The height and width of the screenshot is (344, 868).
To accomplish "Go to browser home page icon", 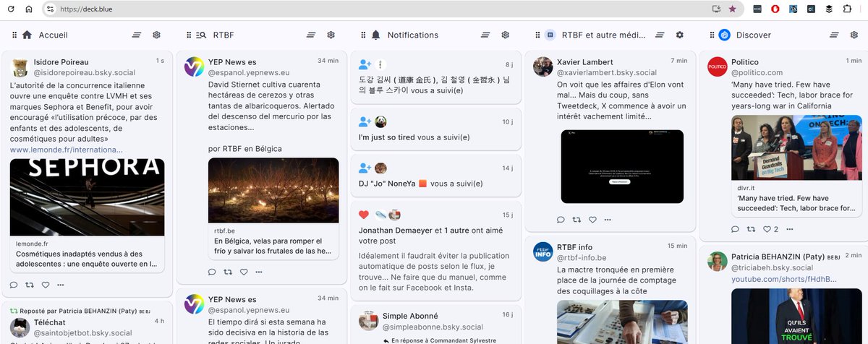I will pyautogui.click(x=29, y=9).
